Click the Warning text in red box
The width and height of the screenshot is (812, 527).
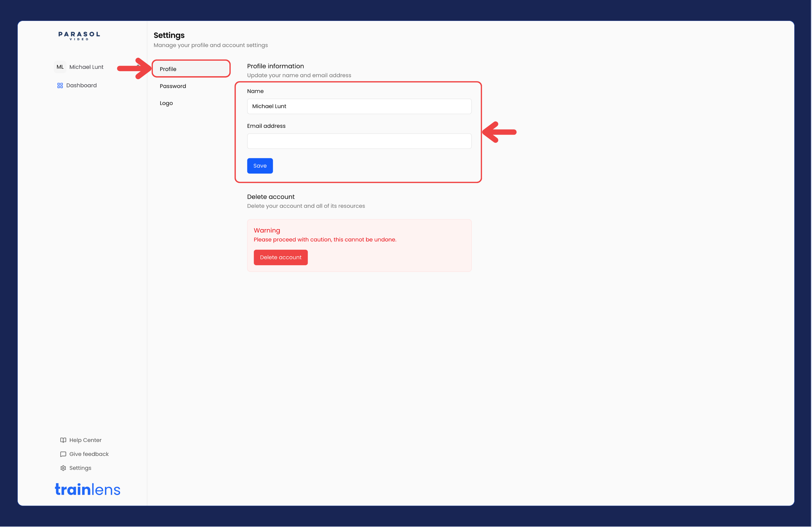(x=267, y=230)
